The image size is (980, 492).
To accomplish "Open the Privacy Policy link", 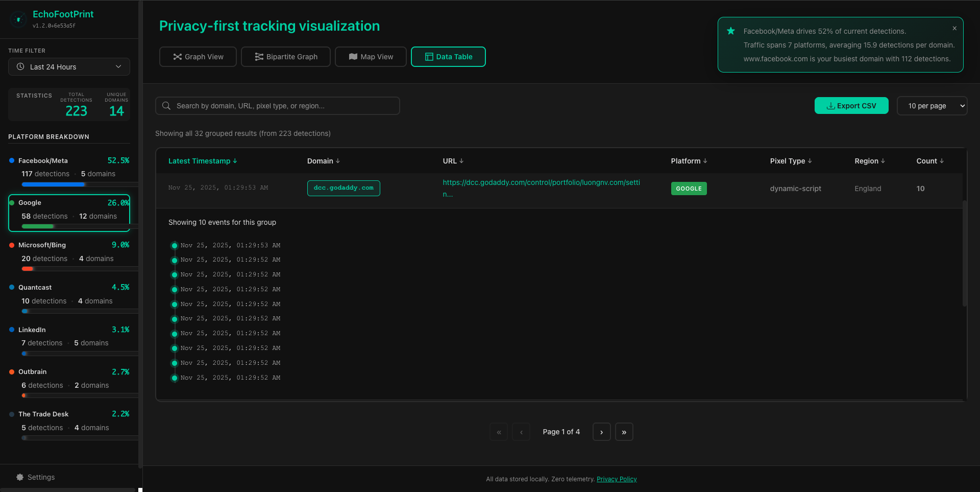I will tap(617, 479).
